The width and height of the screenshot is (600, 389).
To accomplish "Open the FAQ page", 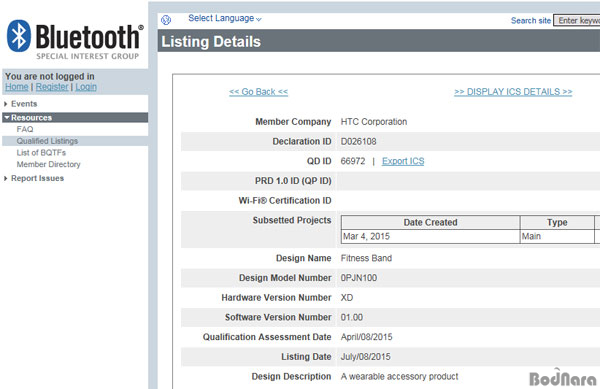I will tap(25, 129).
